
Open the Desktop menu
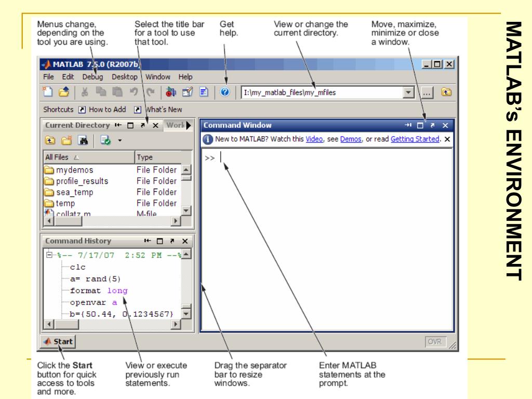point(125,77)
